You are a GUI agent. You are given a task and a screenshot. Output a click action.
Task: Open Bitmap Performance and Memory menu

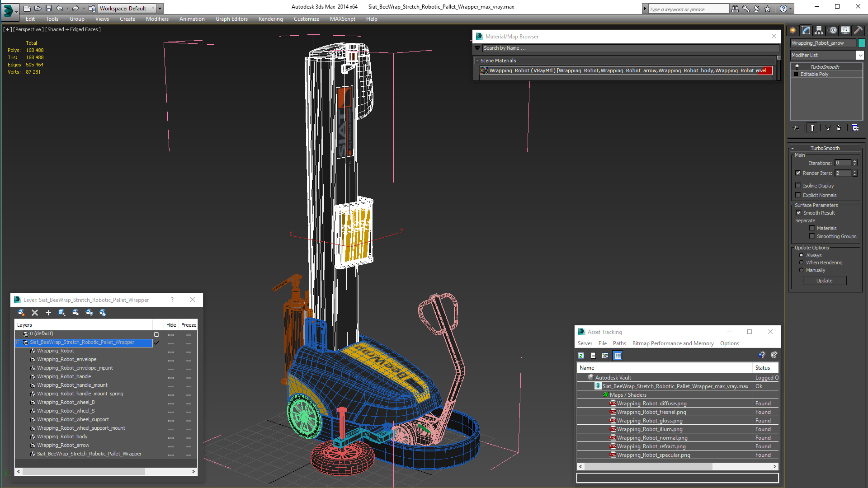pos(673,343)
